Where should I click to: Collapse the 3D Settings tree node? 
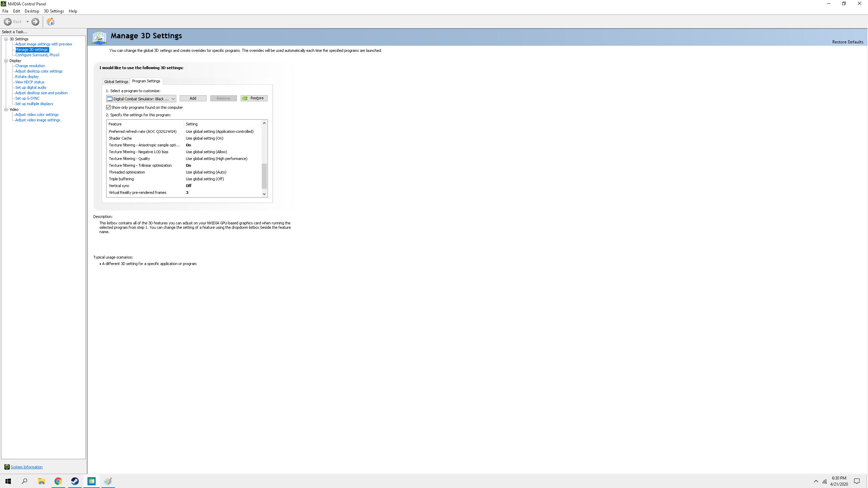pyautogui.click(x=6, y=39)
